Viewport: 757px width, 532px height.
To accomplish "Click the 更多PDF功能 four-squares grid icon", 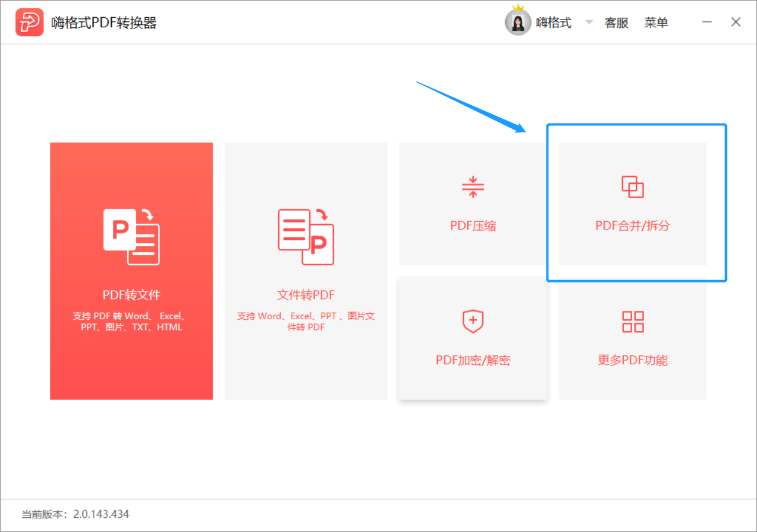I will [x=632, y=322].
